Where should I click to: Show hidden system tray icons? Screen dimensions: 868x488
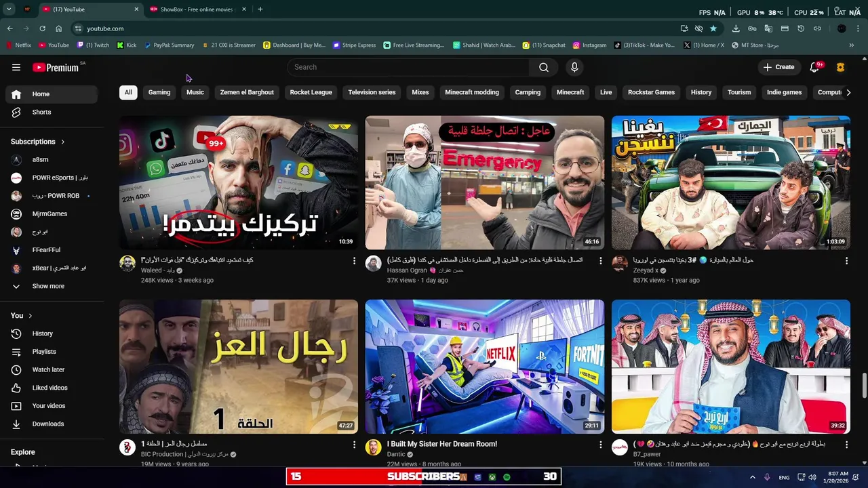click(x=751, y=477)
